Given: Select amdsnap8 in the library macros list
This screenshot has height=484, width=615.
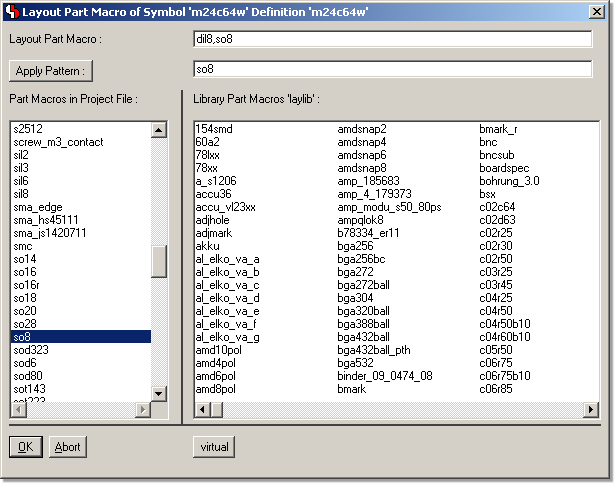Looking at the screenshot, I should point(362,168).
